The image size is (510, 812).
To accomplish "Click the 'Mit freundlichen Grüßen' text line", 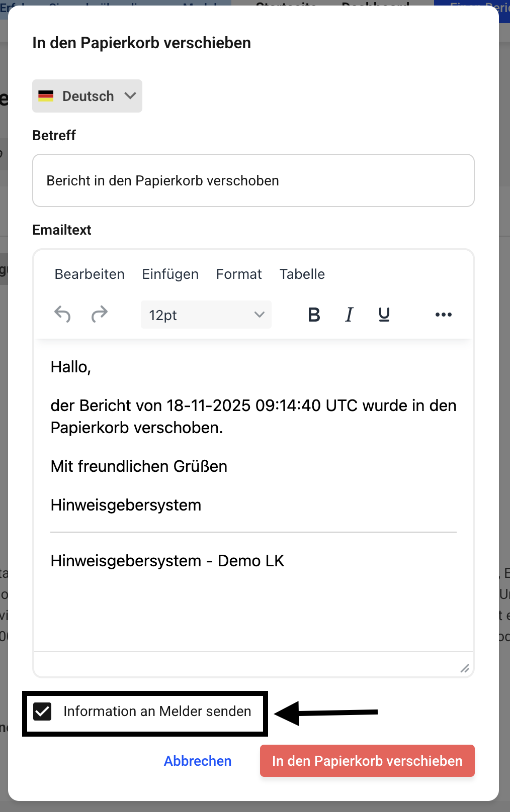I will click(x=139, y=466).
